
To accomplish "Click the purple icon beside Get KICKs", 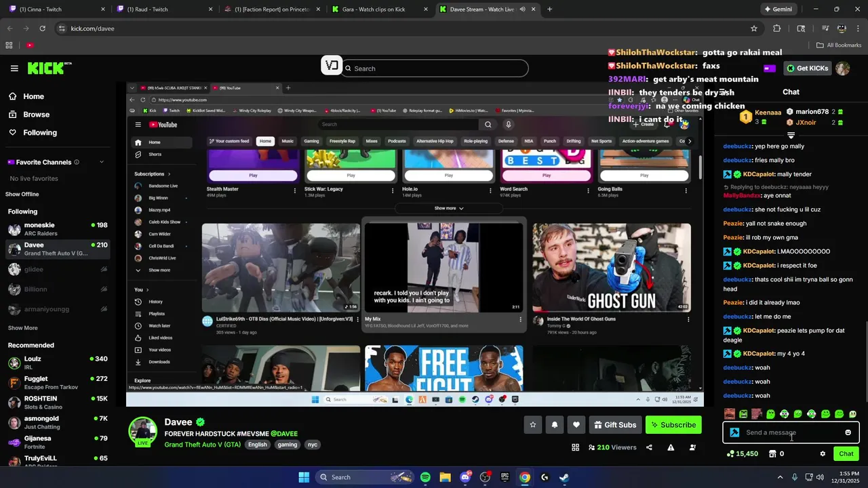I will [770, 68].
